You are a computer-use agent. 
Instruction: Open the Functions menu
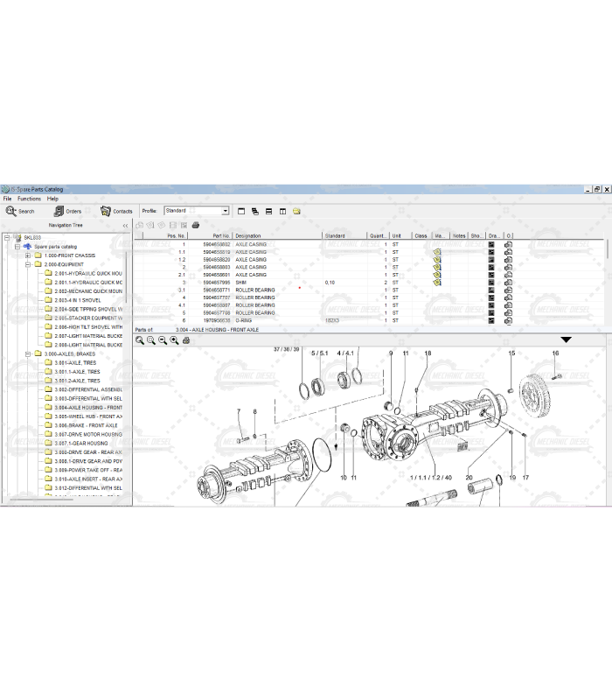click(29, 199)
